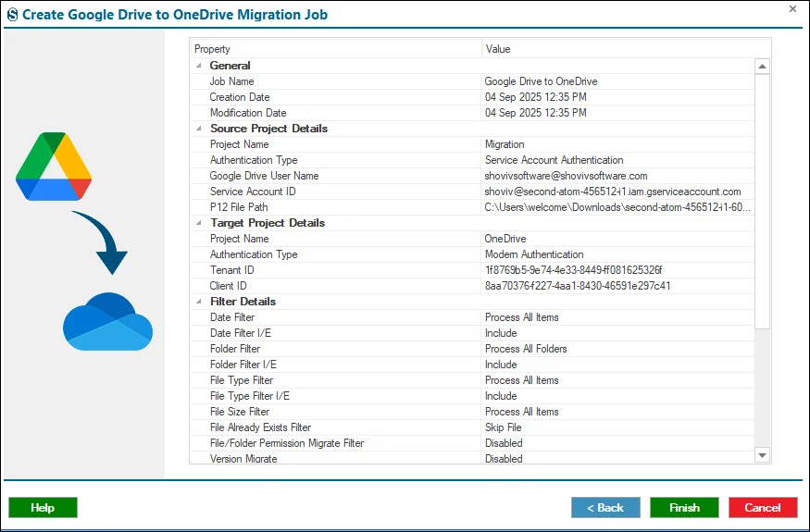Select the value Google Drive to OneDrive
The height and width of the screenshot is (532, 810).
(x=541, y=81)
